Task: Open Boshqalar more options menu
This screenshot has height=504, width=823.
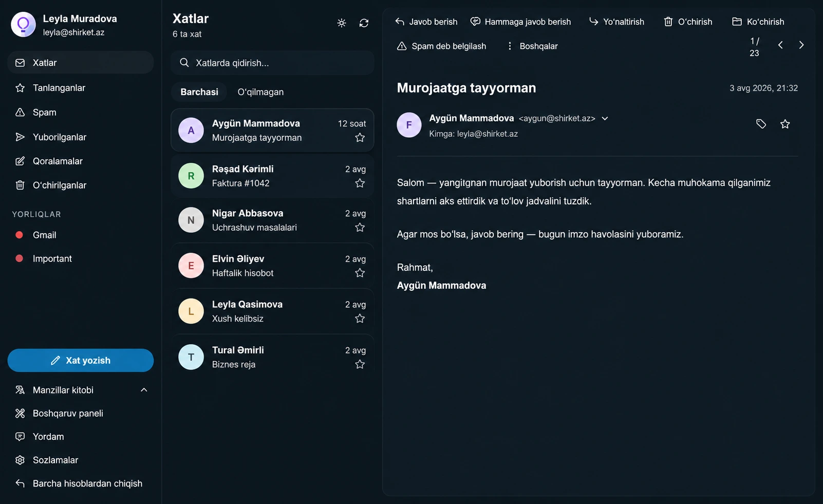Action: 532,46
